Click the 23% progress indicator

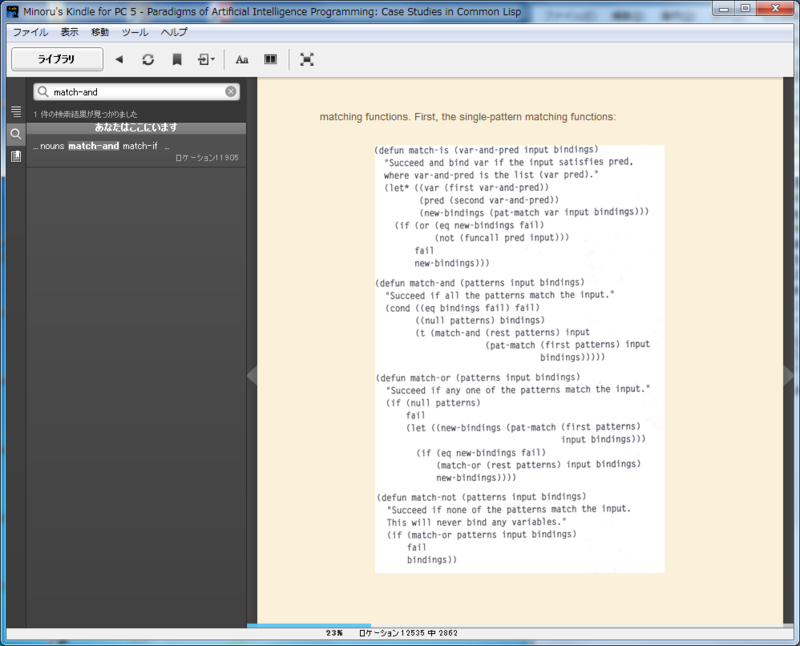334,633
